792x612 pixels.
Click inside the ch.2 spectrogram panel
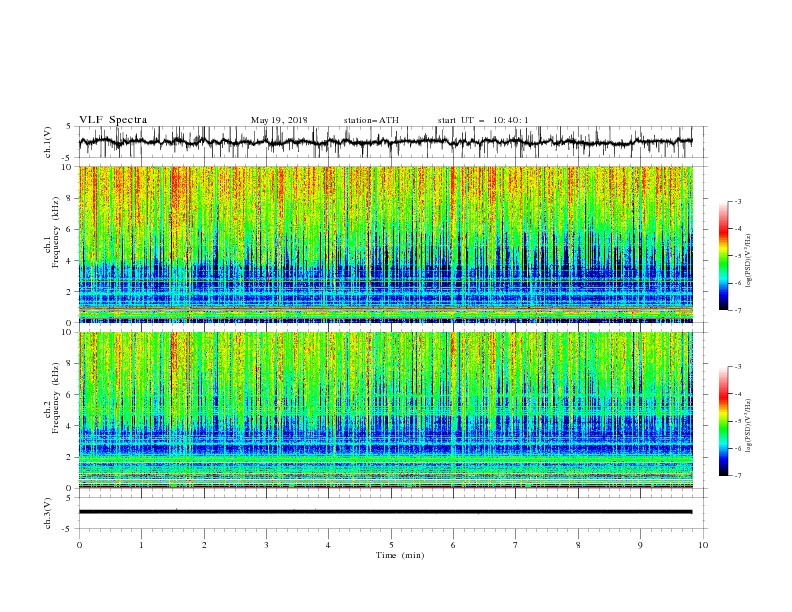coord(386,410)
